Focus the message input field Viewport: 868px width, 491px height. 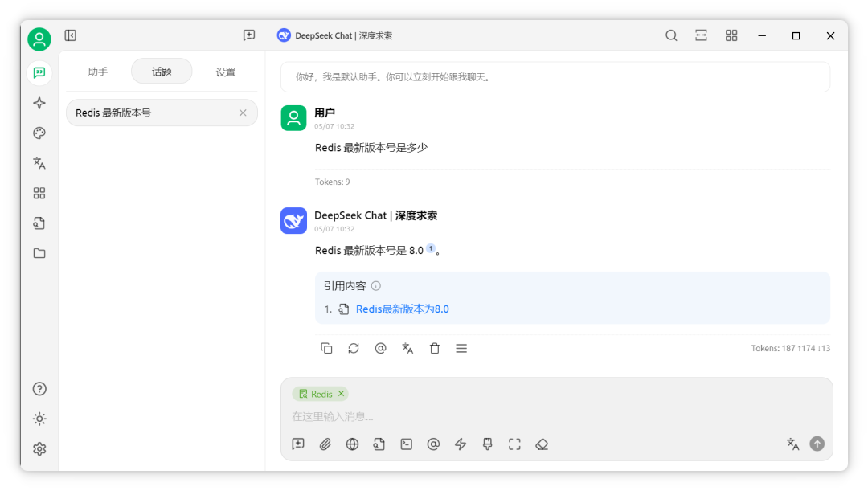click(x=556, y=416)
